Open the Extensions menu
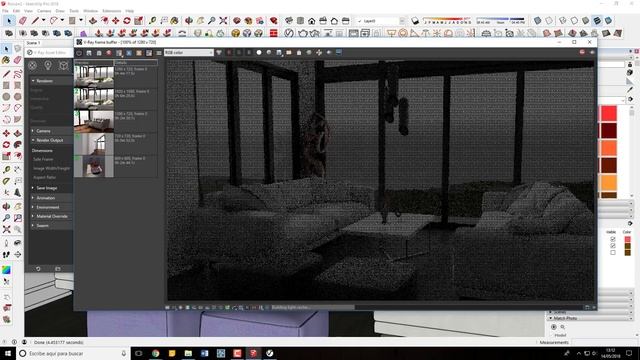The height and width of the screenshot is (360, 640). tap(111, 11)
